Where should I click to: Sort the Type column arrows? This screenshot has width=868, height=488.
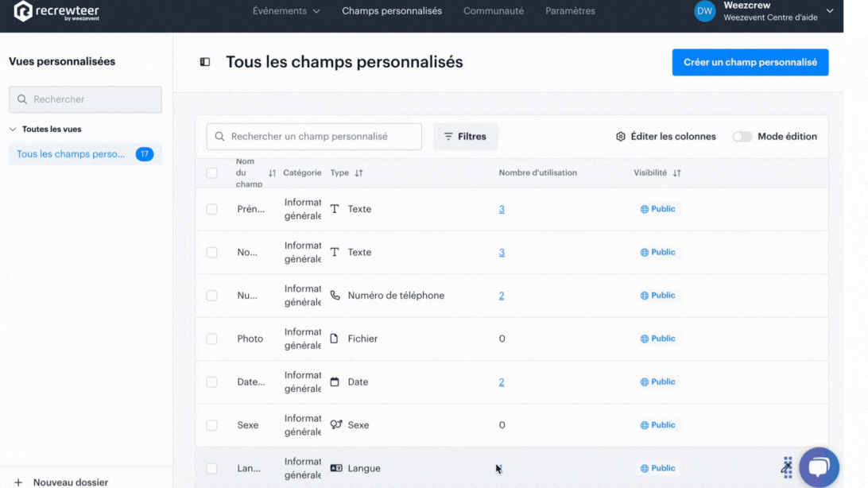pos(358,173)
